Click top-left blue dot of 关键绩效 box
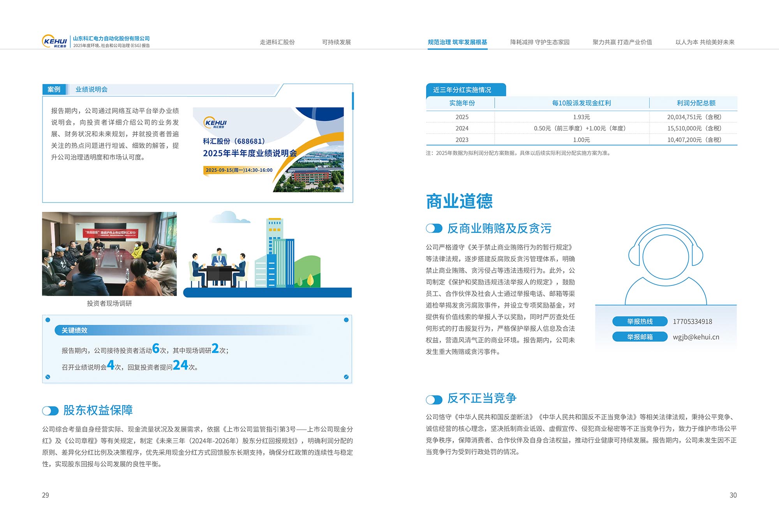779x532 pixels. 48,320
